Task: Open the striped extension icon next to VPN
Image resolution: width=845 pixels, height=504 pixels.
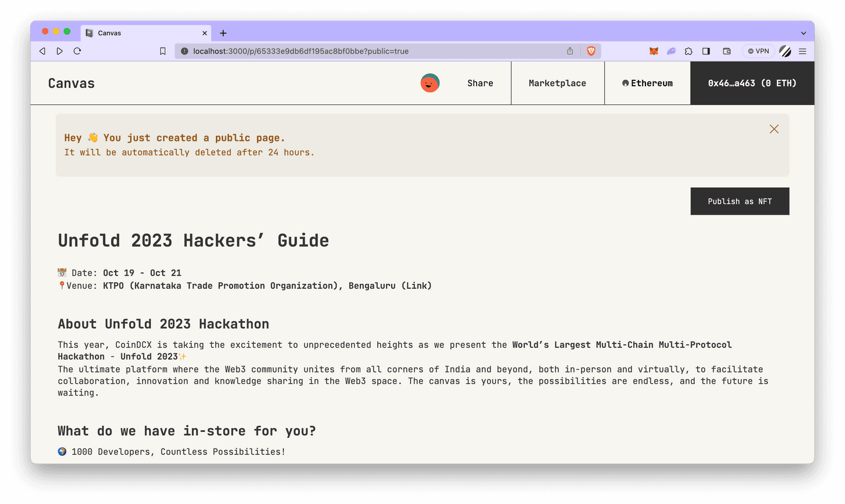Action: point(785,51)
